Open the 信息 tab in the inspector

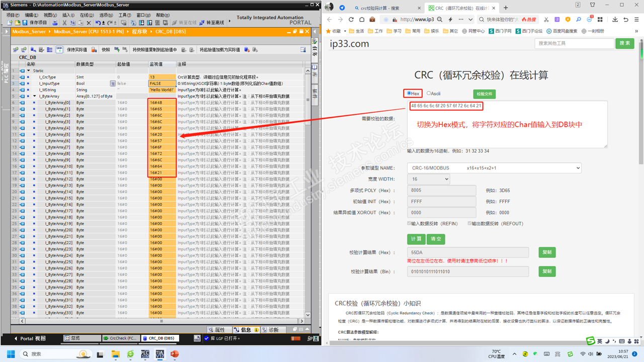coord(246,330)
